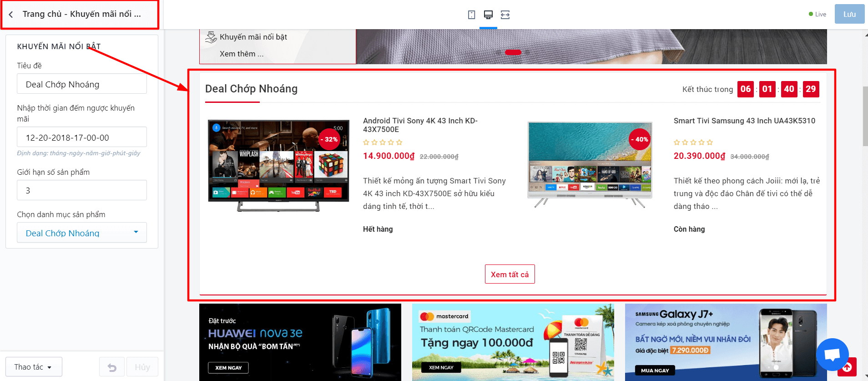
Task: Click the star rating of the Sony Tivi
Action: click(x=383, y=142)
